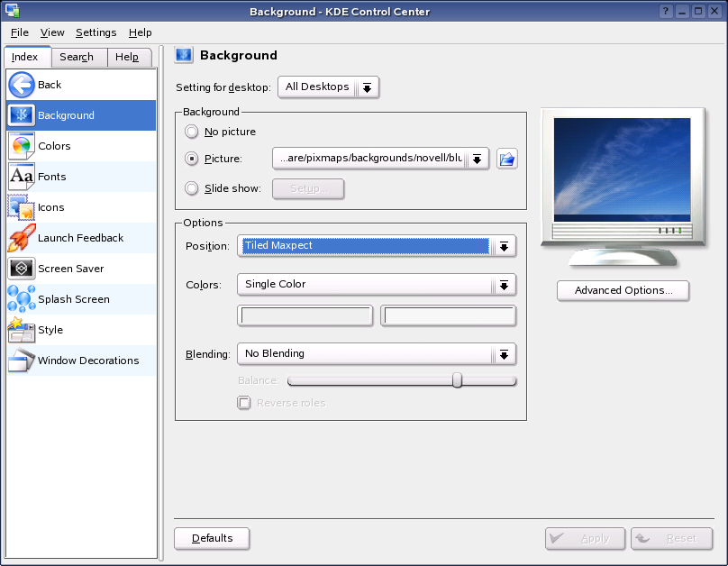
Task: Toggle the Reverse roles checkbox
Action: tap(244, 403)
